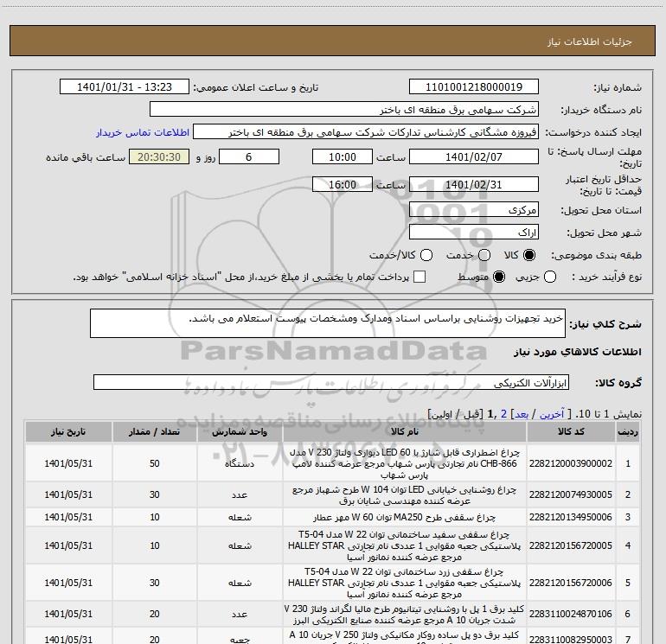This screenshot has height=644, width=666.
Task: Open the اطلاعات تماس خریدار link
Action: click(143, 132)
